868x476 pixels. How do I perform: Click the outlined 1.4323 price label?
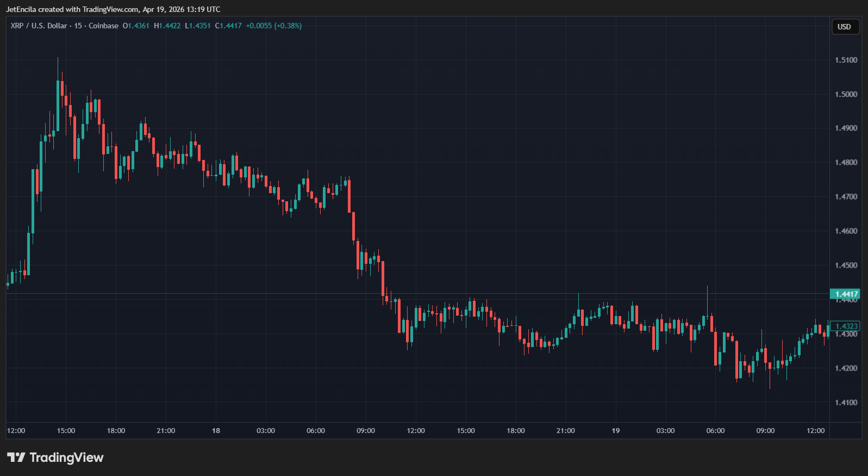(846, 326)
